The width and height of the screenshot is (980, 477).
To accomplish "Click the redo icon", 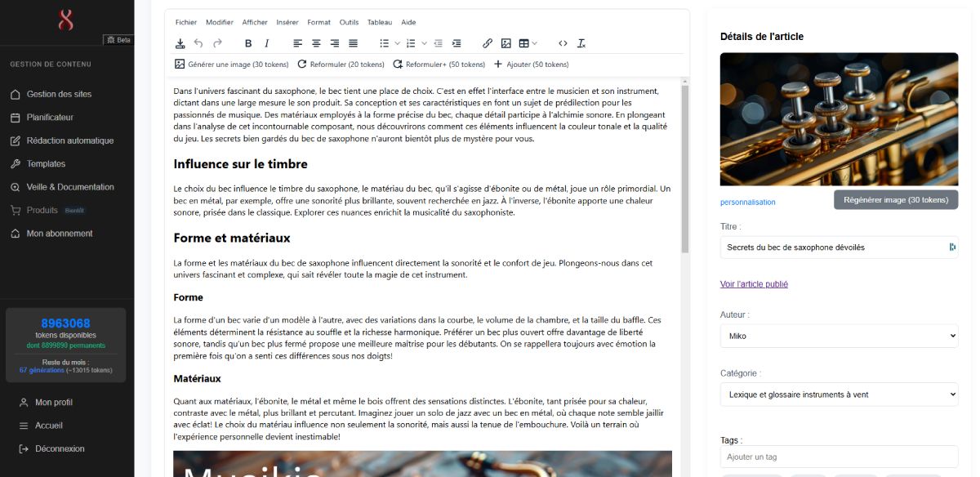I will [216, 42].
